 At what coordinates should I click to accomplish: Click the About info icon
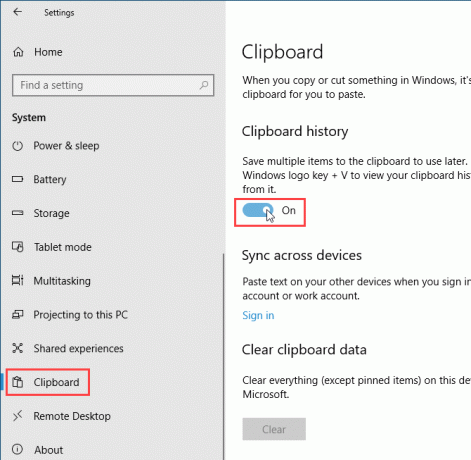(x=18, y=449)
